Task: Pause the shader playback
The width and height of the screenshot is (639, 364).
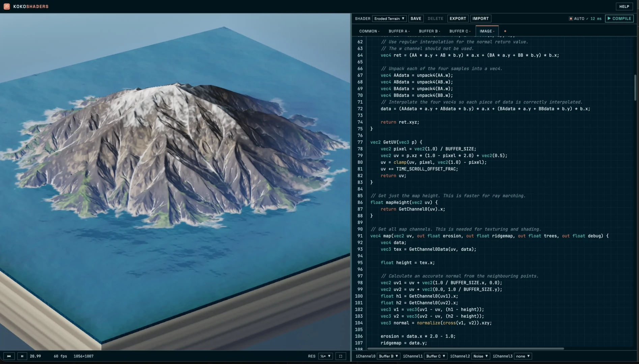Action: [22, 356]
